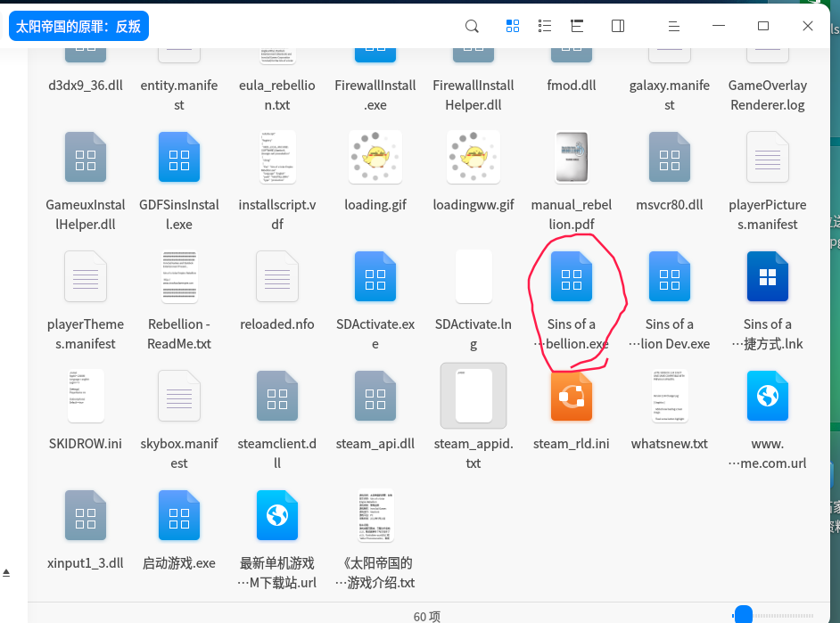Image resolution: width=840 pixels, height=623 pixels.
Task: Switch to icon grid view
Action: coord(512,26)
